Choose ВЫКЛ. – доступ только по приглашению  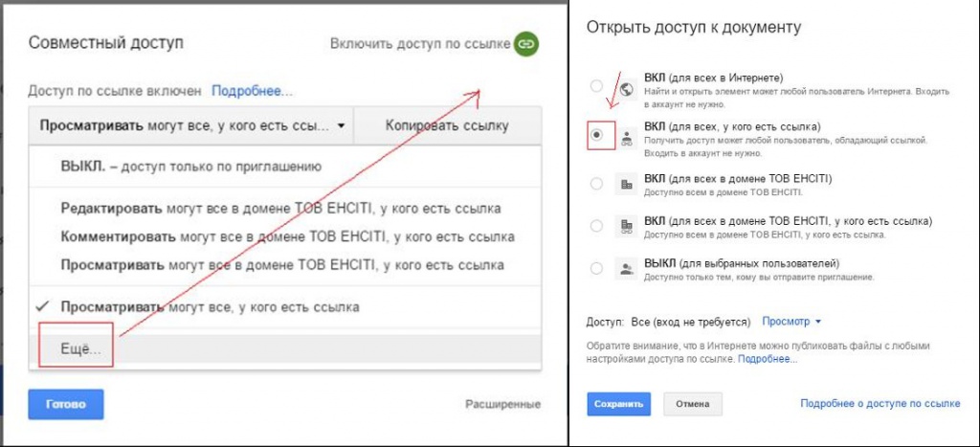285,167
